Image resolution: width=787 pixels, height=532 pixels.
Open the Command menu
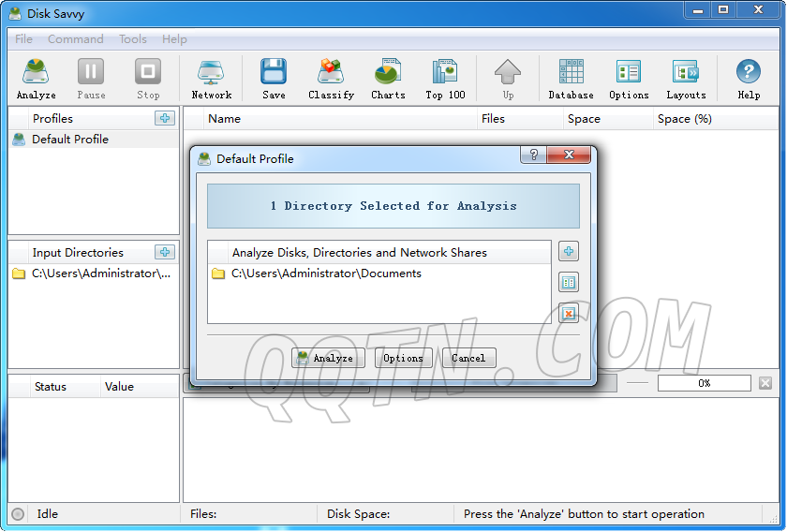(x=76, y=39)
